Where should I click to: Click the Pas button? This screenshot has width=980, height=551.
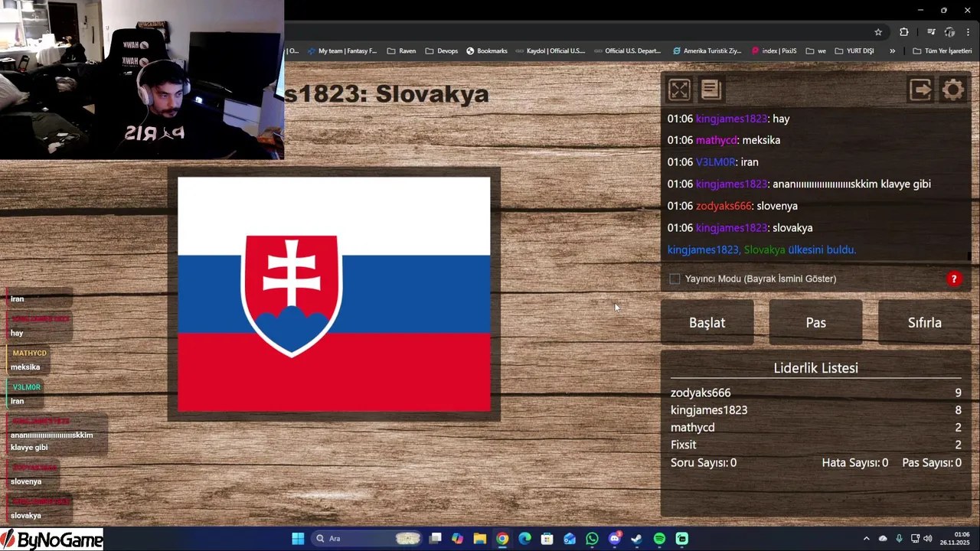pyautogui.click(x=815, y=323)
